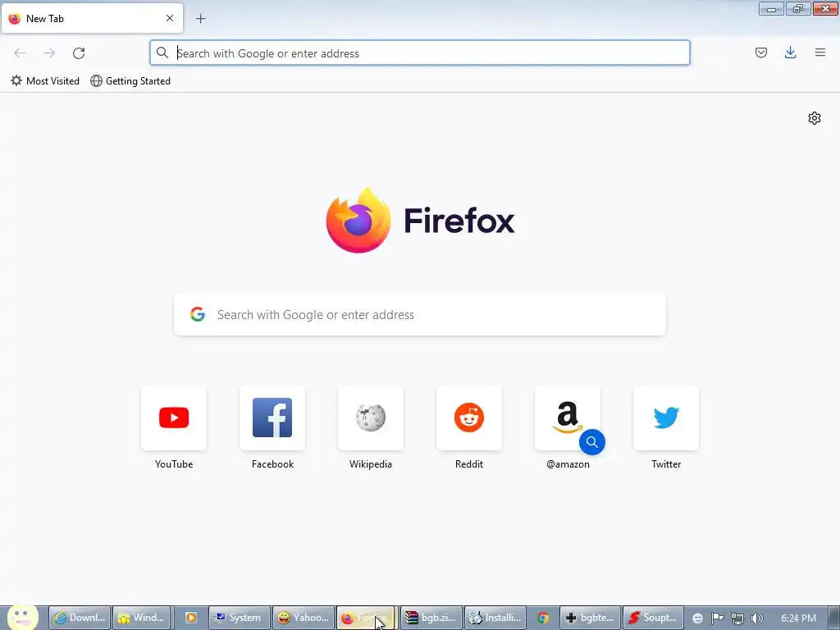This screenshot has width=840, height=630.
Task: Switch to Wind... taskbar item
Action: [141, 618]
